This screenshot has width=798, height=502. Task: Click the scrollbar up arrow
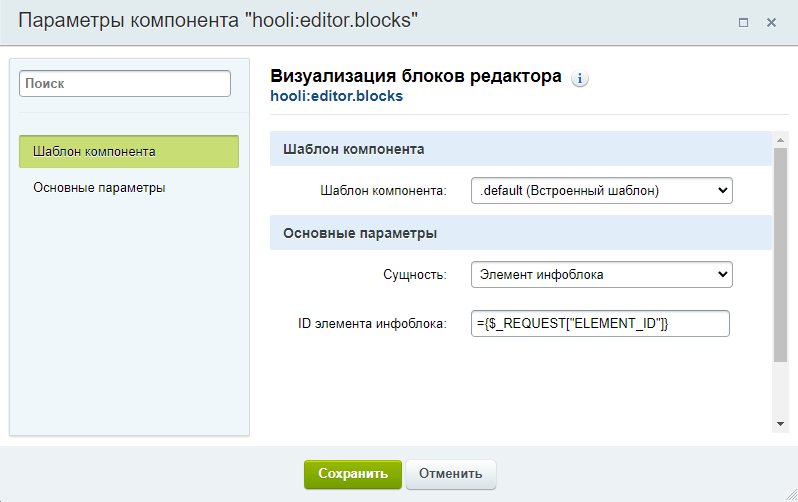(x=781, y=140)
